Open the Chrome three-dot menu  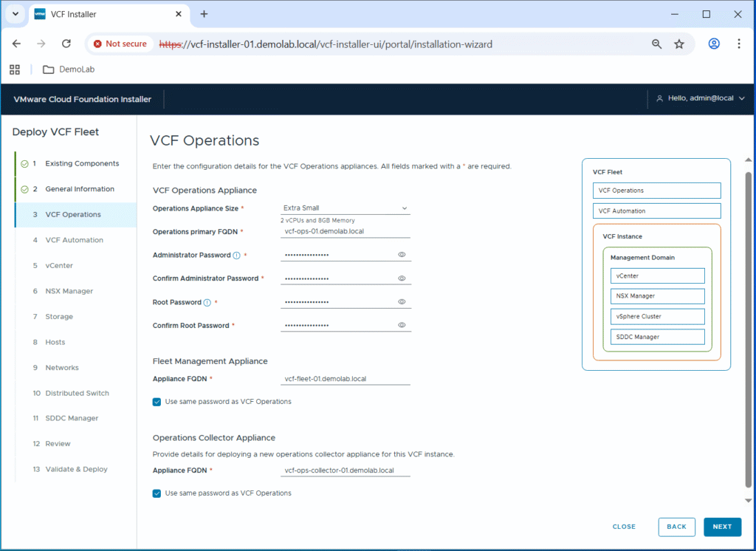tap(738, 44)
